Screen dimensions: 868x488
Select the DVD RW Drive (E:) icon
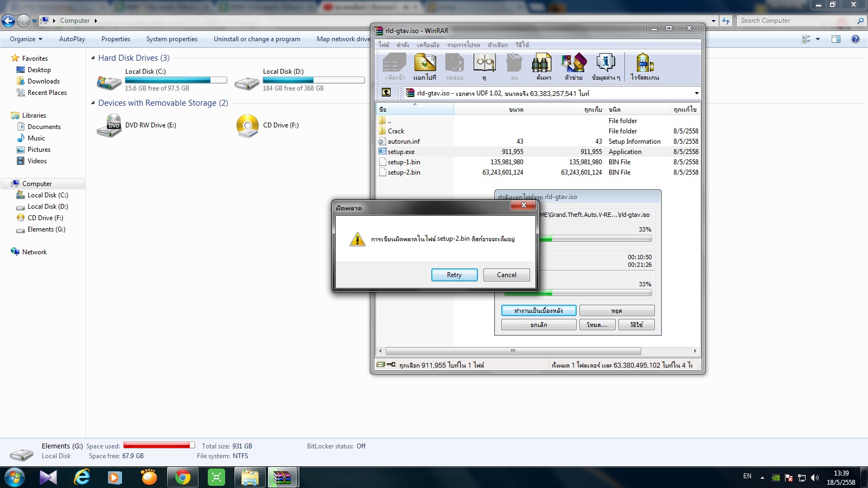tap(109, 125)
